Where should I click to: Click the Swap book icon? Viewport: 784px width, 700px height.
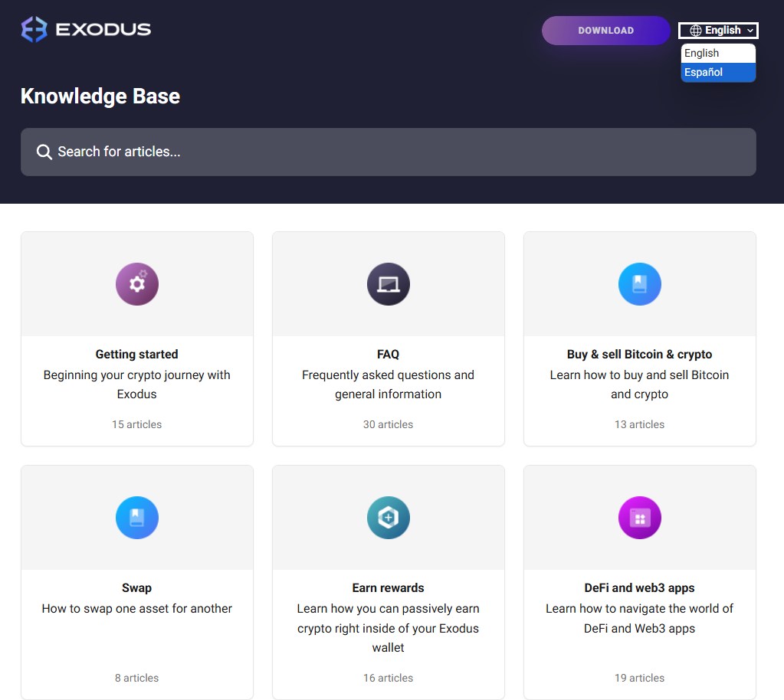pos(137,518)
